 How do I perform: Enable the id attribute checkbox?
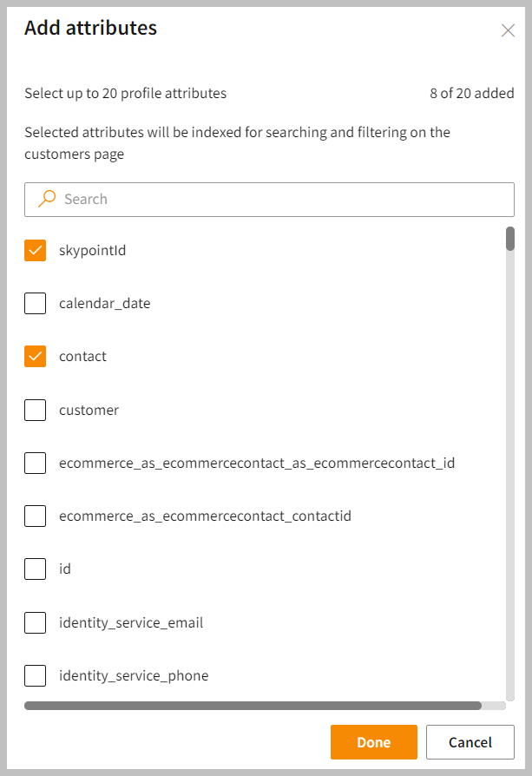(x=36, y=569)
